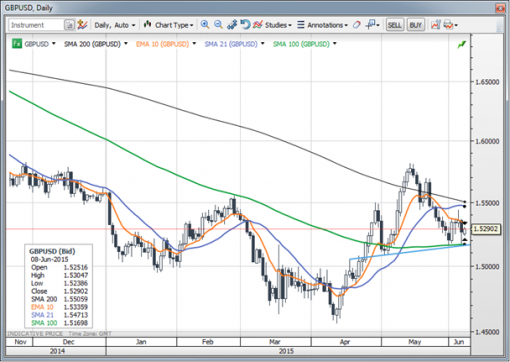Viewport: 510px width, 362px height.
Task: Click the 08-Jun-2015 date in legend
Action: point(49,259)
